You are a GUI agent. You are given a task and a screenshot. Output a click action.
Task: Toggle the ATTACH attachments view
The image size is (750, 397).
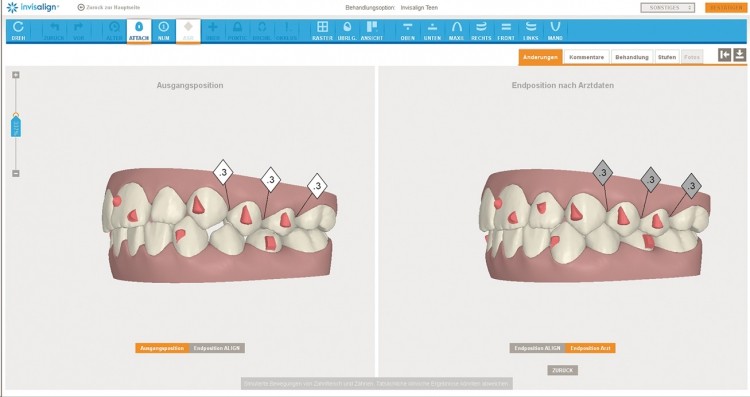139,31
